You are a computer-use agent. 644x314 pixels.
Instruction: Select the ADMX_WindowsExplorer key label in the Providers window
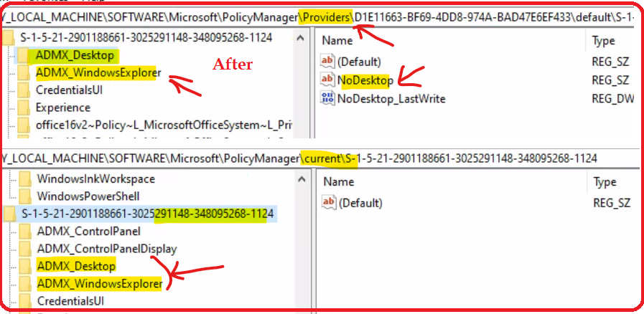(x=98, y=72)
